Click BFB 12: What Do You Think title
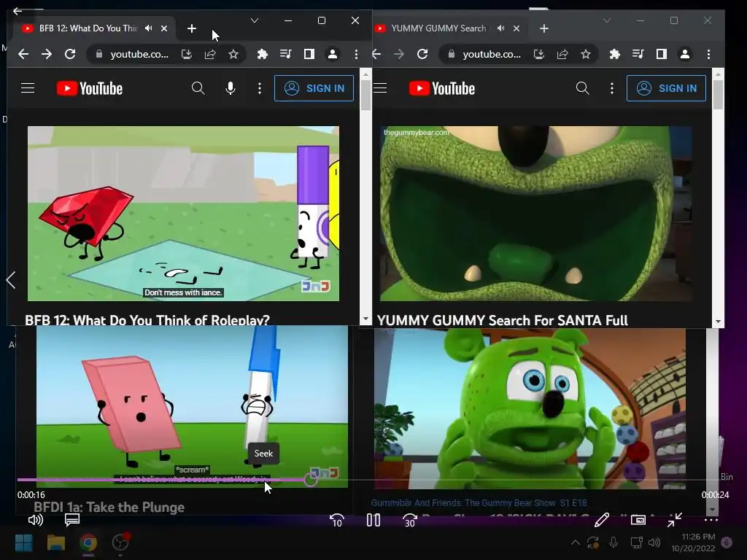The image size is (747, 560). coord(147,319)
